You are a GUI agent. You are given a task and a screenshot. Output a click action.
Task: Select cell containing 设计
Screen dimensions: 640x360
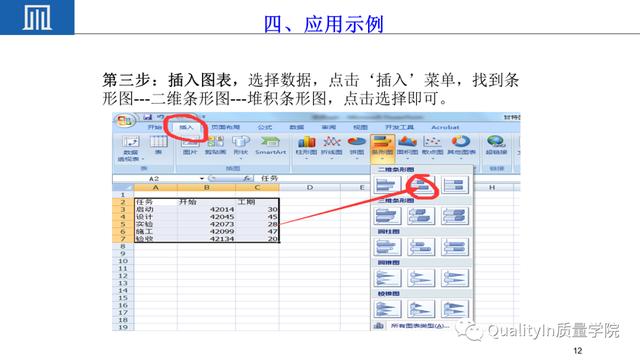(156, 217)
